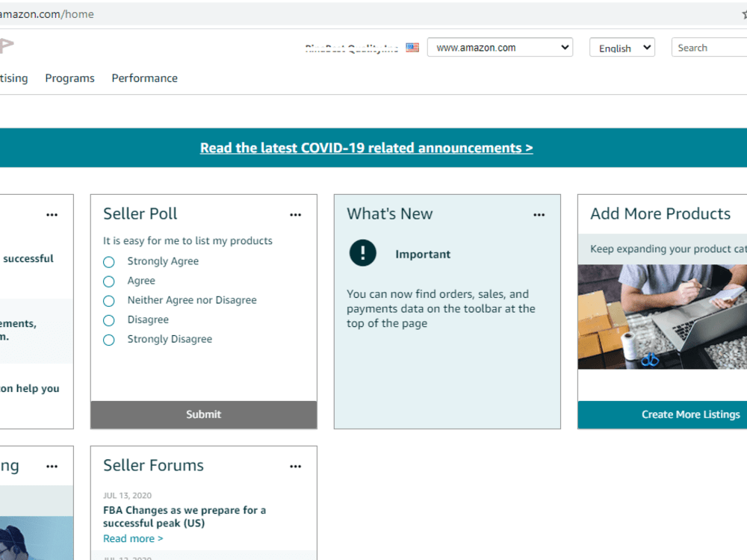
Task: Click Create More Listings button
Action: pos(662,414)
